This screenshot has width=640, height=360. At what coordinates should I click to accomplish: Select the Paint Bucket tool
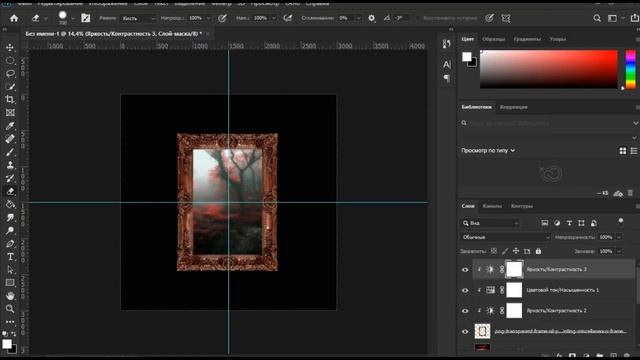coord(10,204)
